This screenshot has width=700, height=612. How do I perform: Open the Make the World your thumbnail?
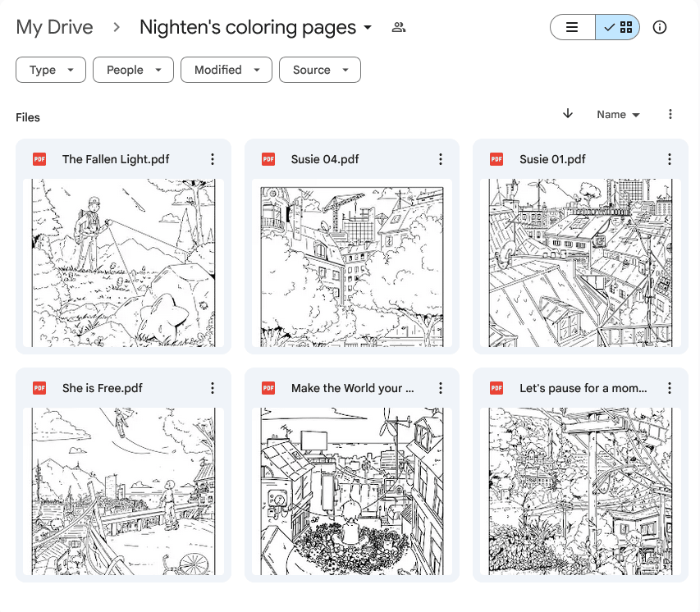coord(352,491)
